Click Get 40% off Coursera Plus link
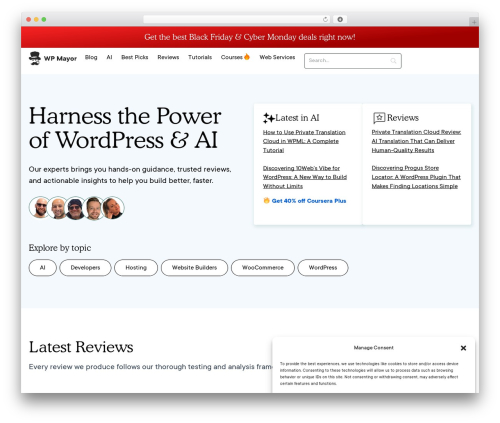Image resolution: width=500 pixels, height=423 pixels. click(x=309, y=201)
